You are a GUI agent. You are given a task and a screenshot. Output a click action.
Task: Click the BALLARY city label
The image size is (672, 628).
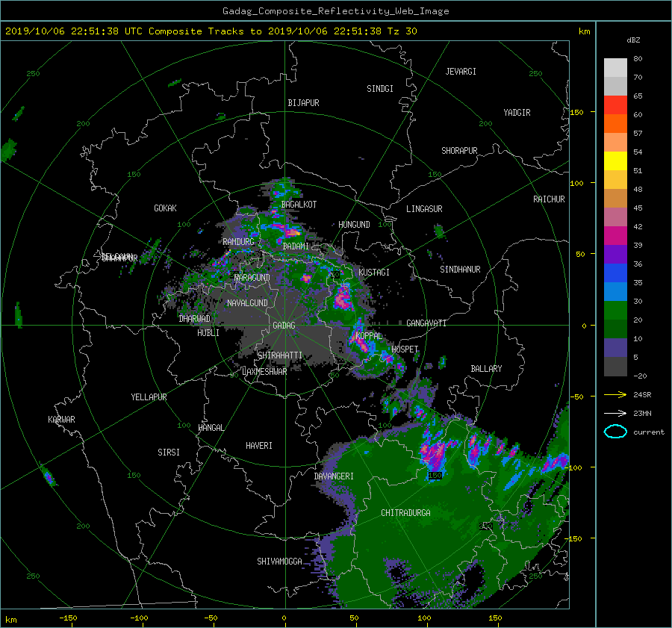[x=486, y=369]
